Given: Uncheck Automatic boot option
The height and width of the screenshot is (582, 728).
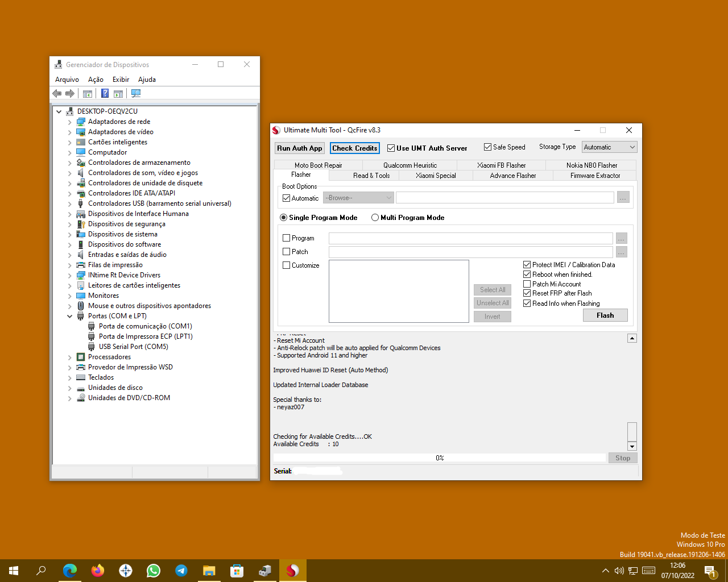Looking at the screenshot, I should pos(286,198).
